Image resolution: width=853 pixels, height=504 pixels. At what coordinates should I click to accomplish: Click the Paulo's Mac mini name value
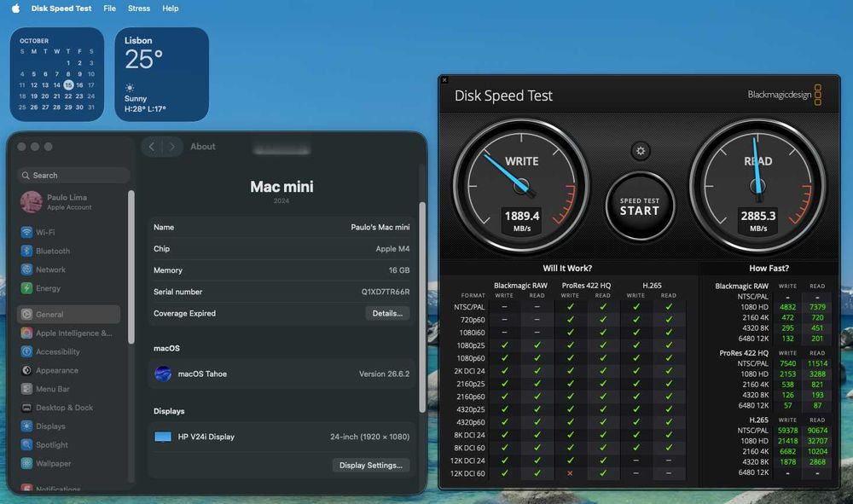[x=380, y=227]
